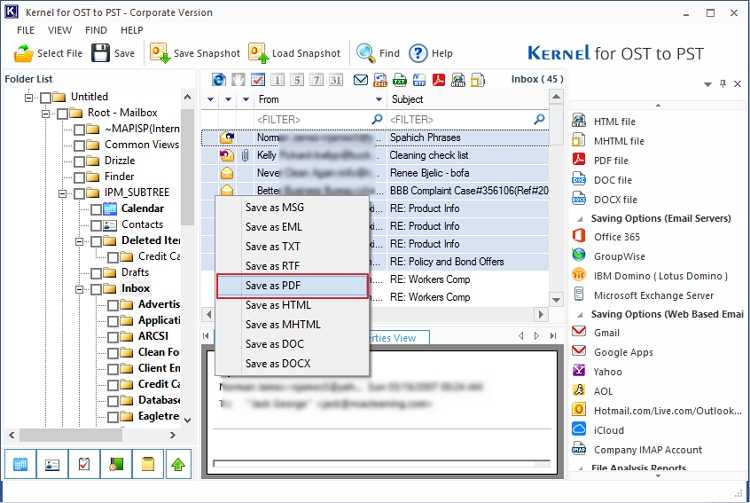Choose Save as DOCX from context menu

293,364
